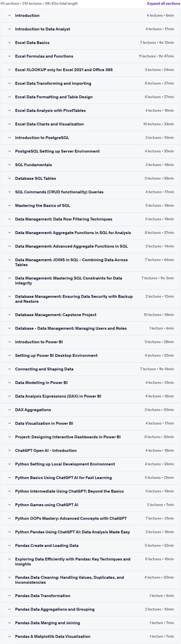
Task: Click Connecting and Shaping Data title
Action: [x=44, y=369]
